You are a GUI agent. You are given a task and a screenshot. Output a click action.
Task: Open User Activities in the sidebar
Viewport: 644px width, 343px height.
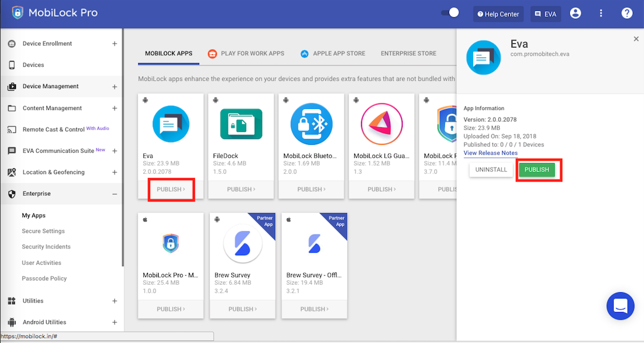tap(42, 263)
